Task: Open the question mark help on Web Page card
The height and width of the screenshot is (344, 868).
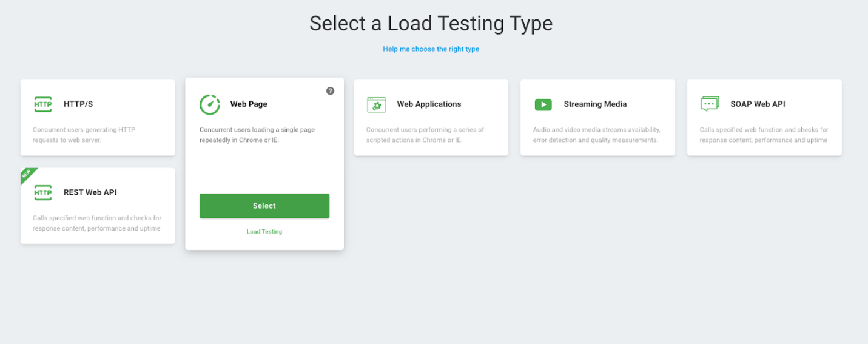Action: click(330, 91)
